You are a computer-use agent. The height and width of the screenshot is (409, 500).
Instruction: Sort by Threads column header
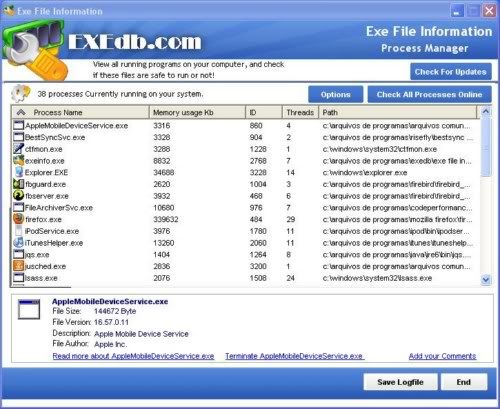coord(300,112)
